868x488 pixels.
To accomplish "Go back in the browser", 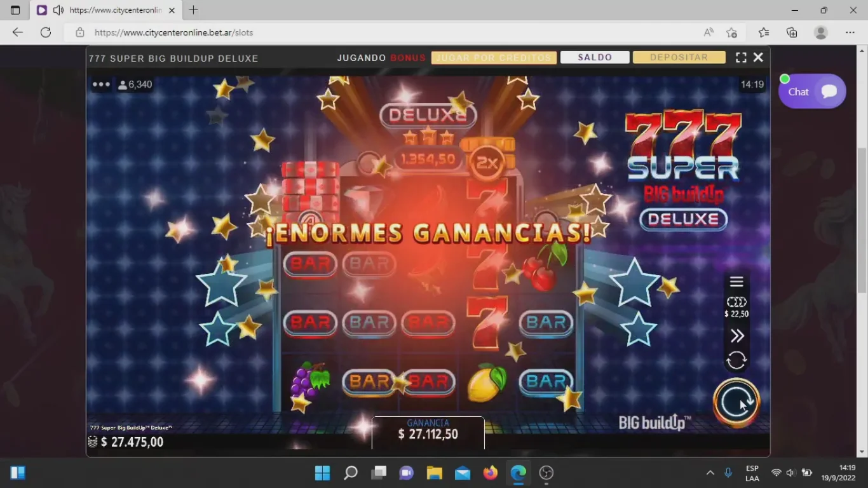I will click(18, 32).
